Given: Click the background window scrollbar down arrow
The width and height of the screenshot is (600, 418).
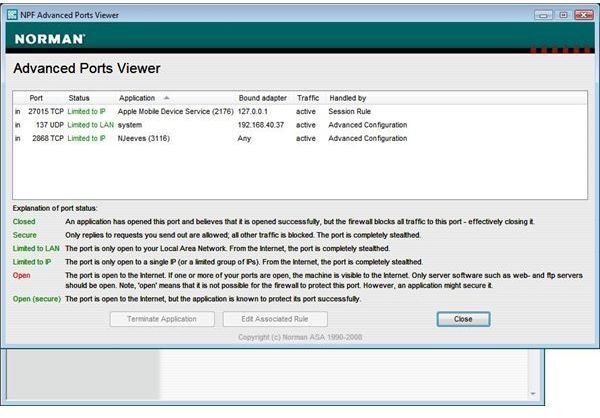Looking at the screenshot, I should coord(533,394).
